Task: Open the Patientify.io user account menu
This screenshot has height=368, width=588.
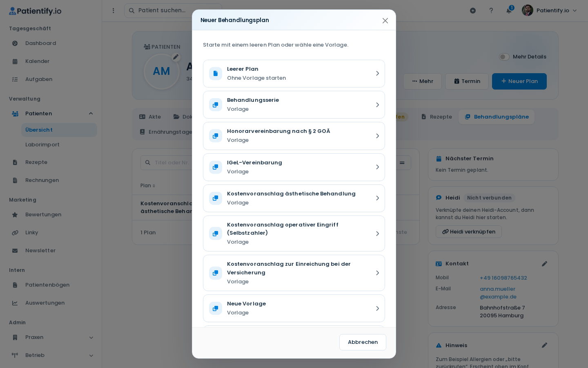Action: 550,11
